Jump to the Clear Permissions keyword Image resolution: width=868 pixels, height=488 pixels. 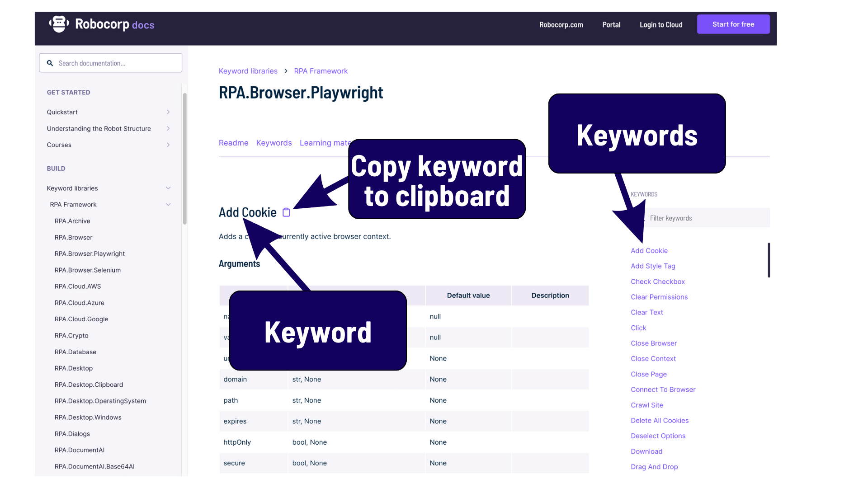(x=659, y=297)
